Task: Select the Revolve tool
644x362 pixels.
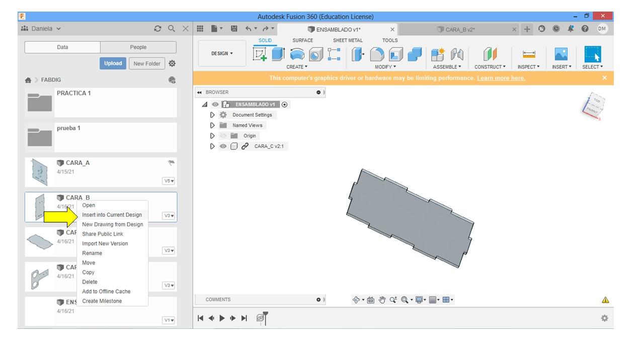Action: [x=297, y=54]
